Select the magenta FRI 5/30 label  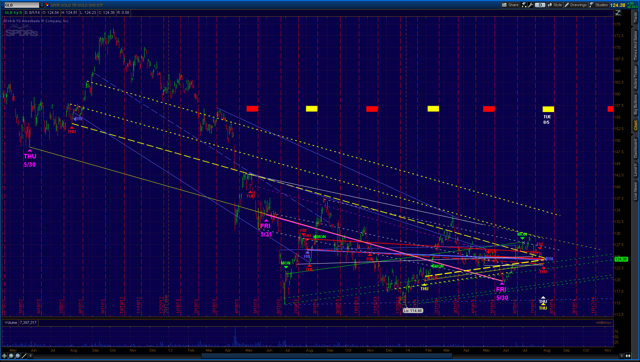click(x=502, y=293)
